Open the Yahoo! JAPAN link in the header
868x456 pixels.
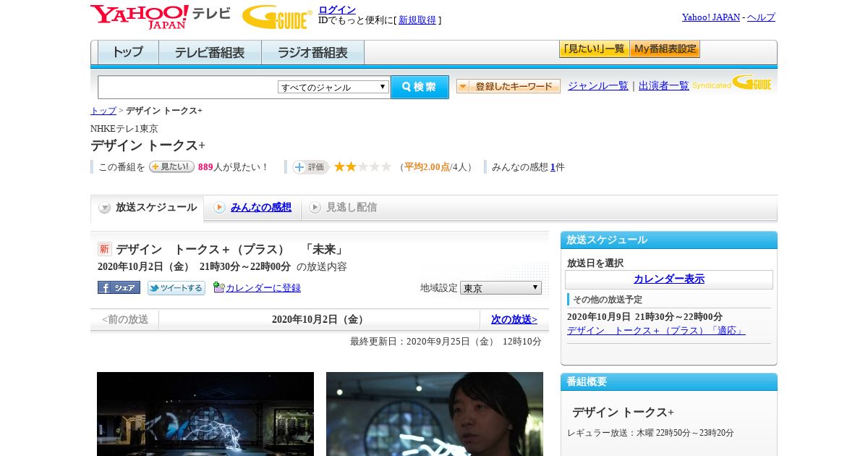click(711, 17)
